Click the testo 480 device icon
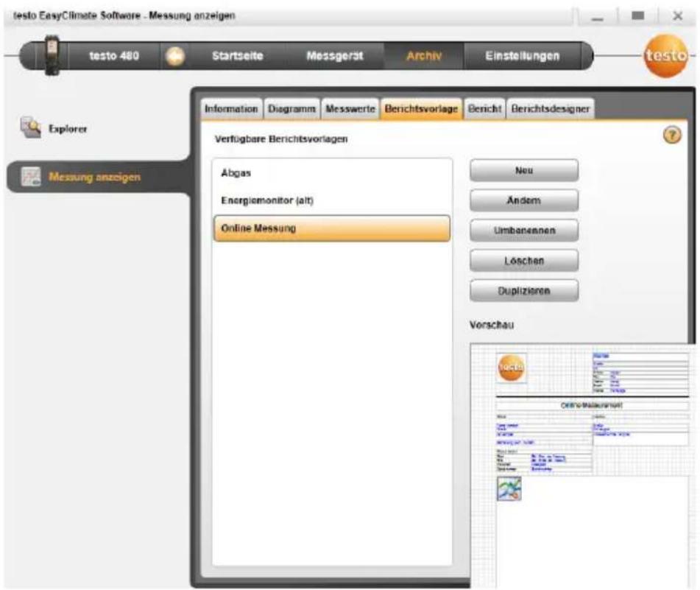The width and height of the screenshot is (700, 590). (x=52, y=55)
